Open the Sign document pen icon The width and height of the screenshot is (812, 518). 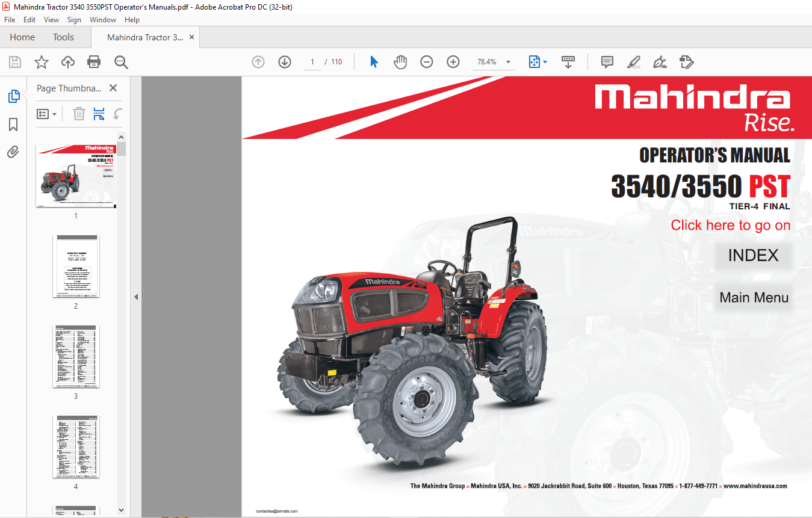pyautogui.click(x=660, y=62)
